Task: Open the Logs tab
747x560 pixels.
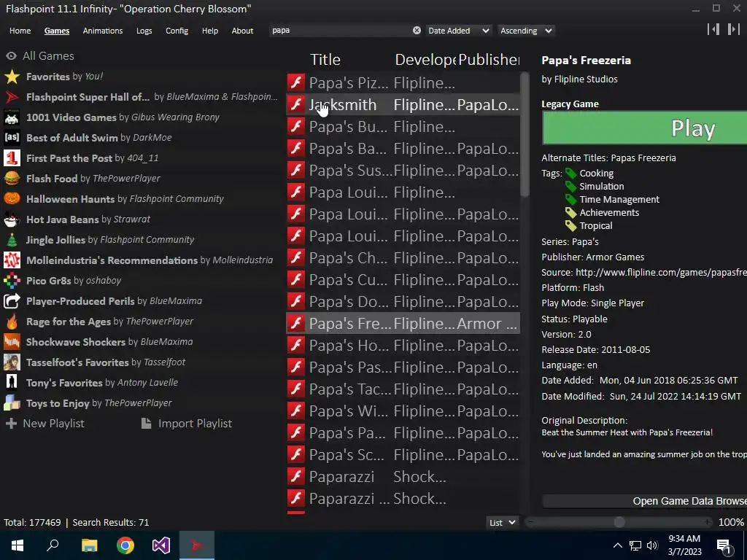Action: click(x=144, y=31)
